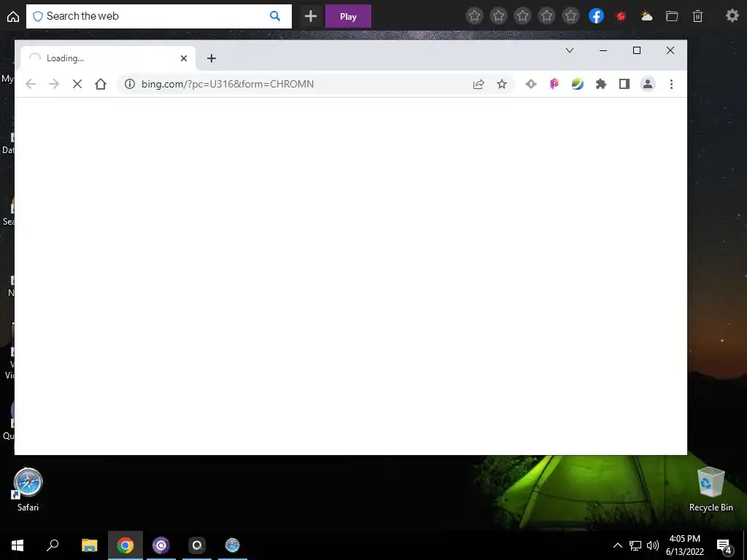
Task: Open Windows Start menu
Action: (18, 545)
